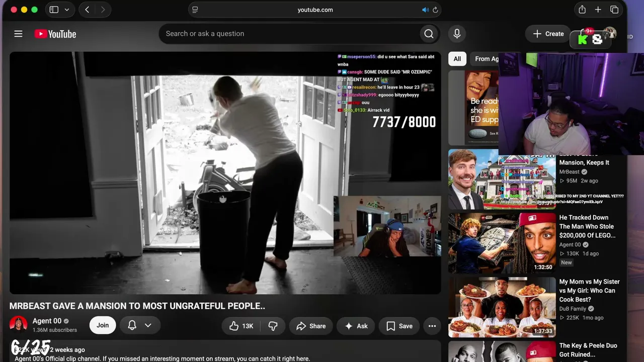
Task: Click the search magnifier button
Action: click(429, 34)
